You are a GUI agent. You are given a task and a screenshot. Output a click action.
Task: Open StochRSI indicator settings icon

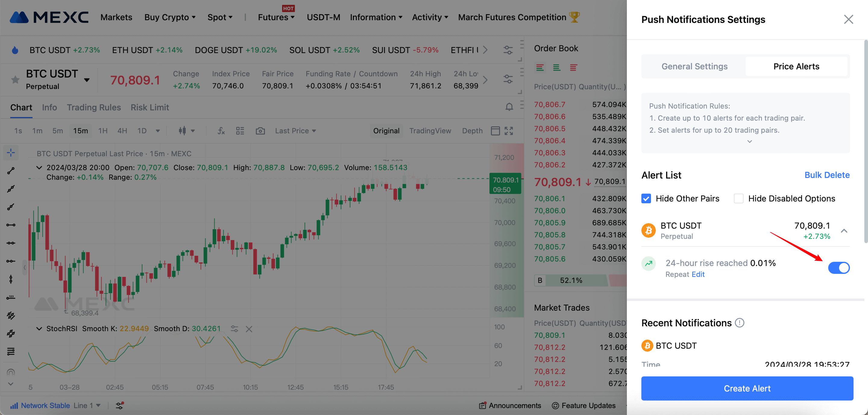pos(234,329)
